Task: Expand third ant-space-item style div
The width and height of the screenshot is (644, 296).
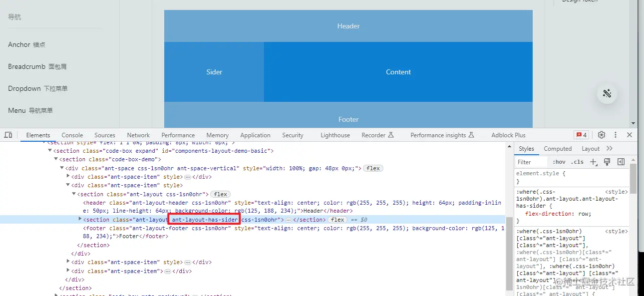Action: [68, 262]
